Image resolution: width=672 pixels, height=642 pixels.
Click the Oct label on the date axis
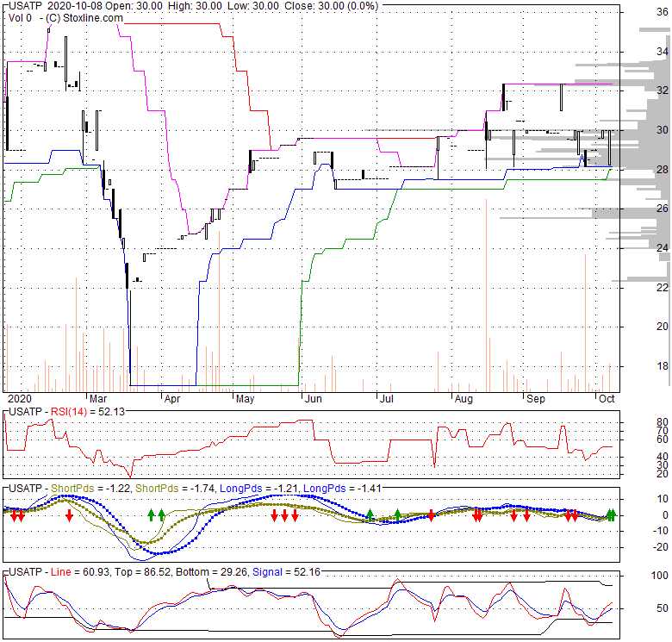pos(607,399)
